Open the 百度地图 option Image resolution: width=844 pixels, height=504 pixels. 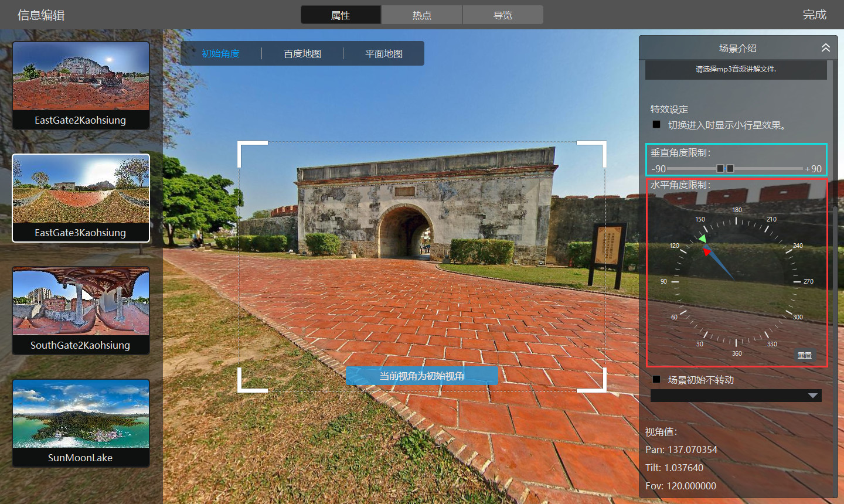click(302, 54)
